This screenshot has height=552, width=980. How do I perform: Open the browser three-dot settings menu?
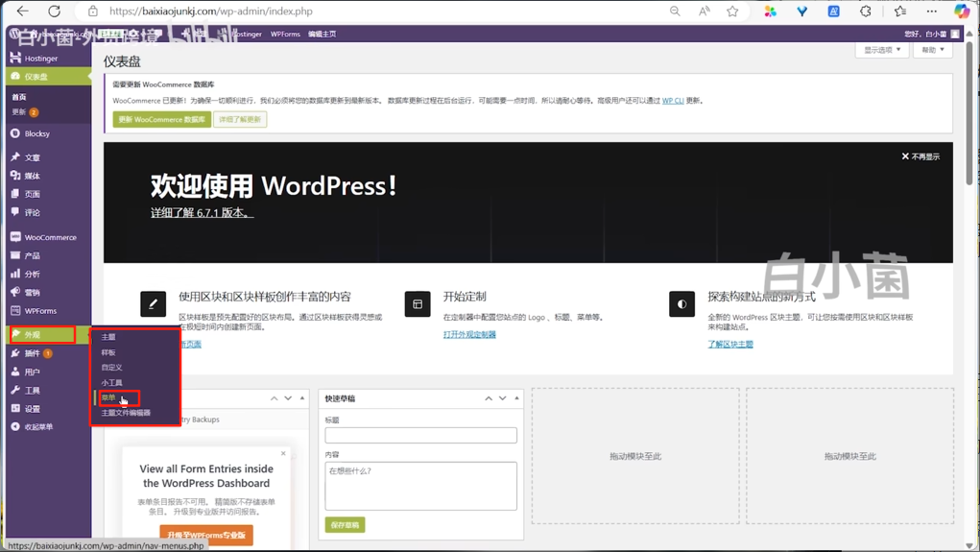[x=932, y=12]
